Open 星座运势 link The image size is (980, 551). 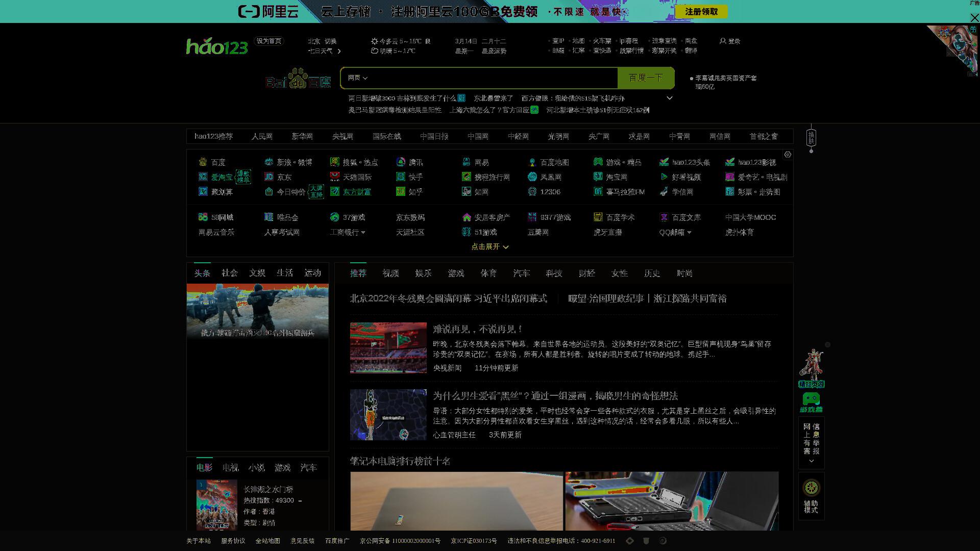(494, 51)
